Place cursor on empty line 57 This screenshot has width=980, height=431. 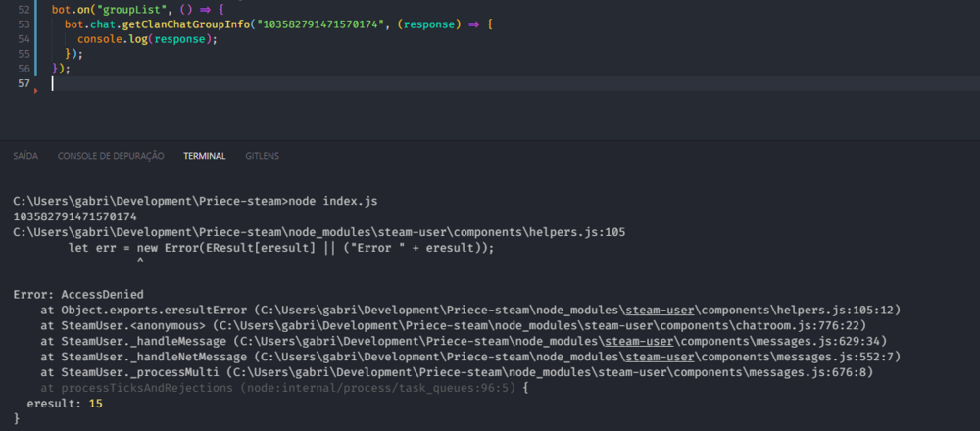(294, 84)
